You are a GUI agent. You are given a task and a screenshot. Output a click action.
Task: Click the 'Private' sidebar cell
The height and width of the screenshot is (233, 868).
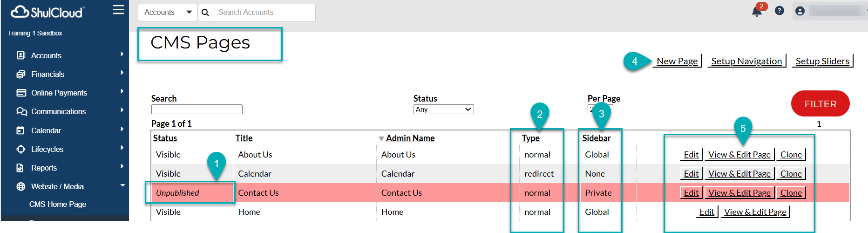click(x=598, y=193)
